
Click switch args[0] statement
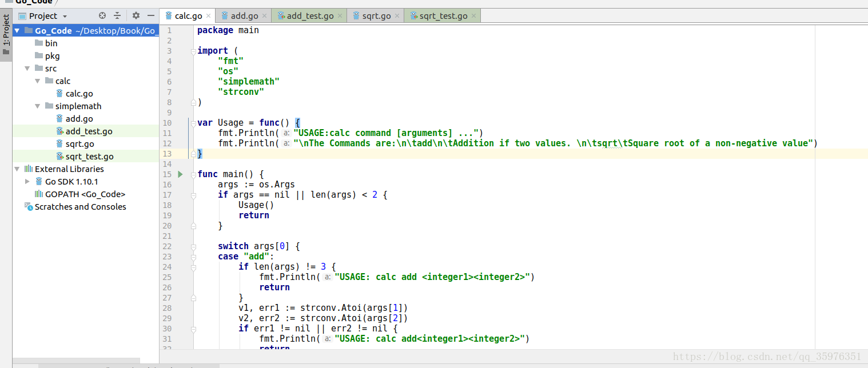pyautogui.click(x=259, y=246)
